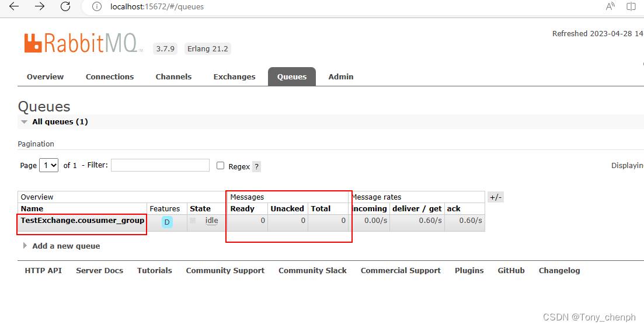This screenshot has height=328, width=644.
Task: Open the TestExchange.cousumer_group queue
Action: pyautogui.click(x=82, y=221)
